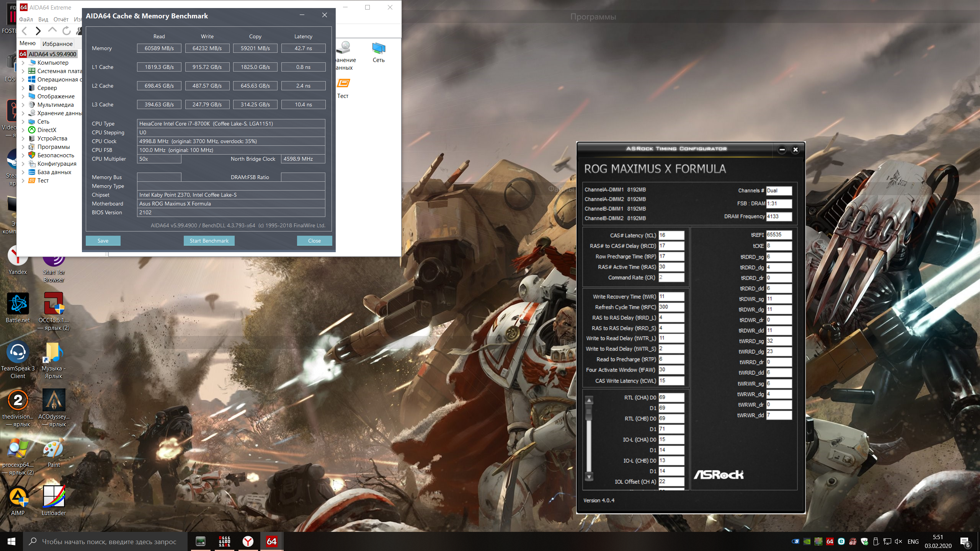Click the up-level arrow in AIDA64 toolbar
This screenshot has height=551, width=980.
[x=52, y=30]
